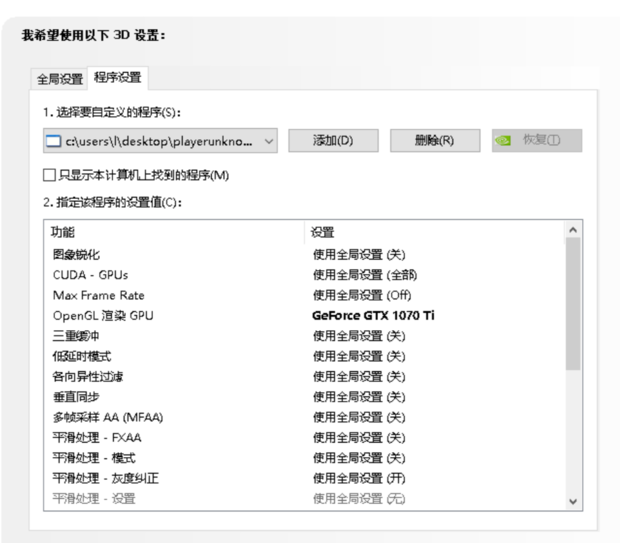
Task: Click the setting value for 各向异性过滤
Action: click(x=359, y=377)
